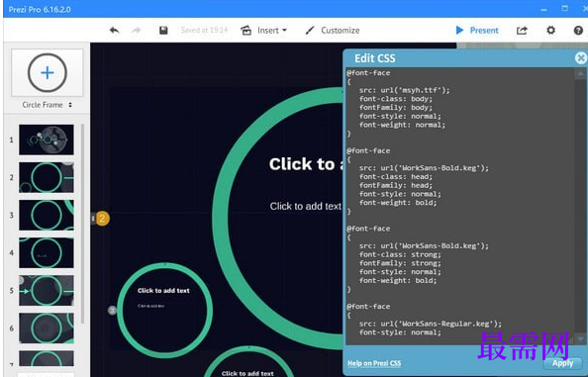Image resolution: width=588 pixels, height=377 pixels.
Task: Open the settings gear icon
Action: (550, 30)
